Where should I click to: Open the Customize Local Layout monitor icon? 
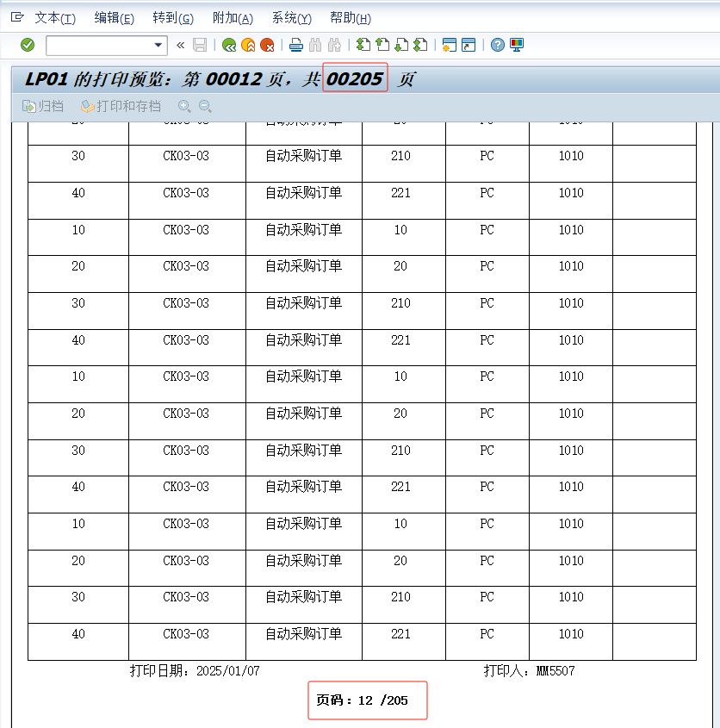click(x=517, y=45)
